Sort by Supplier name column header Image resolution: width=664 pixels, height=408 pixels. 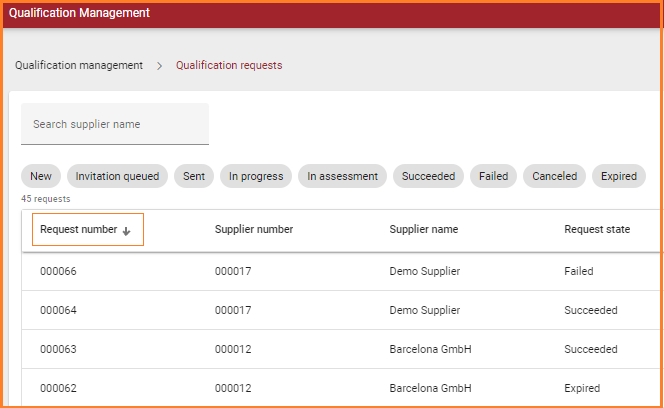[424, 230]
